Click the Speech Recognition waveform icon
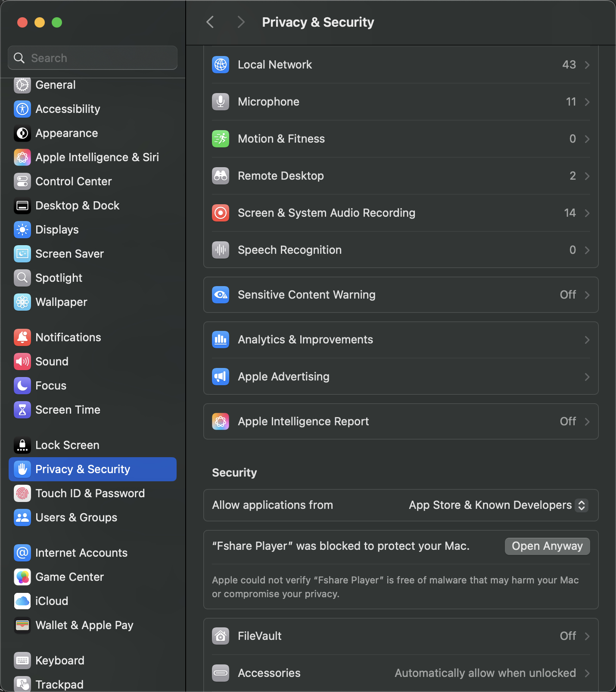This screenshot has width=616, height=692. tap(221, 250)
